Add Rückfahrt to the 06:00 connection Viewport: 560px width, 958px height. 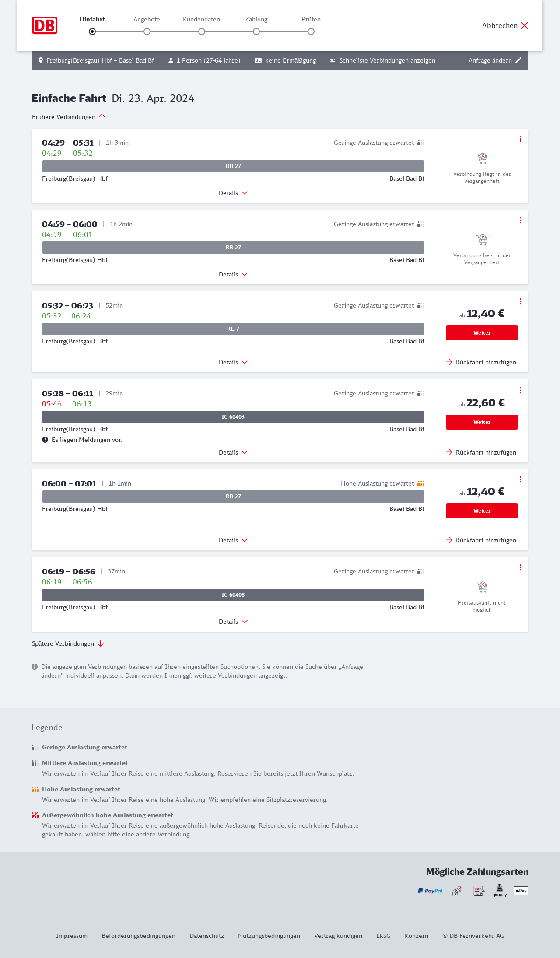[x=481, y=540]
